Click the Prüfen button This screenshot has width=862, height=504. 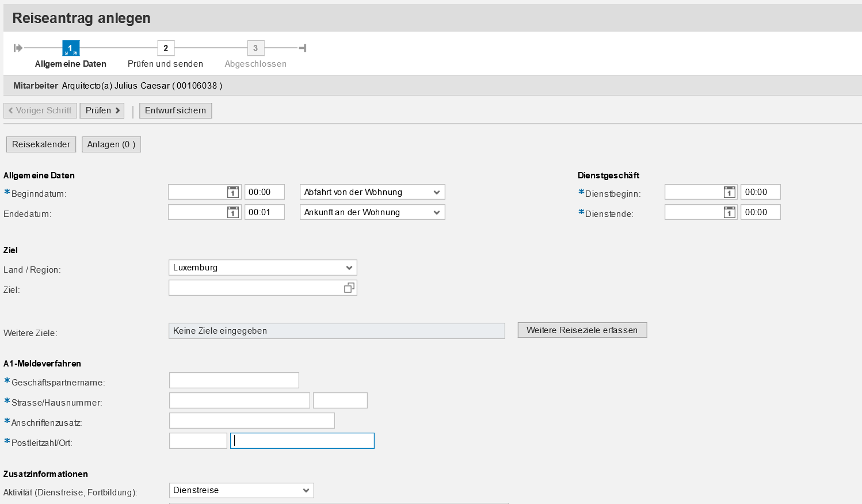[102, 110]
